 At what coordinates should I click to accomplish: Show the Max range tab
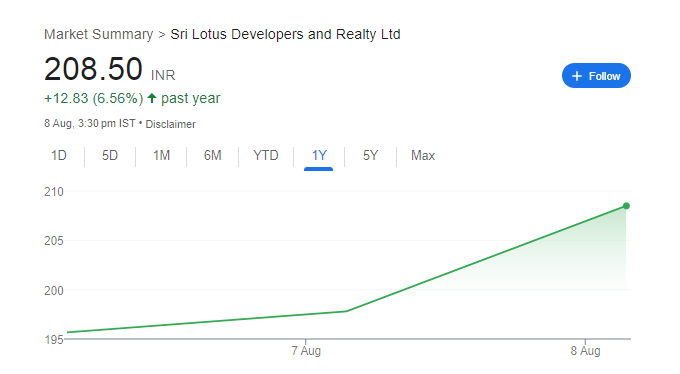click(423, 155)
